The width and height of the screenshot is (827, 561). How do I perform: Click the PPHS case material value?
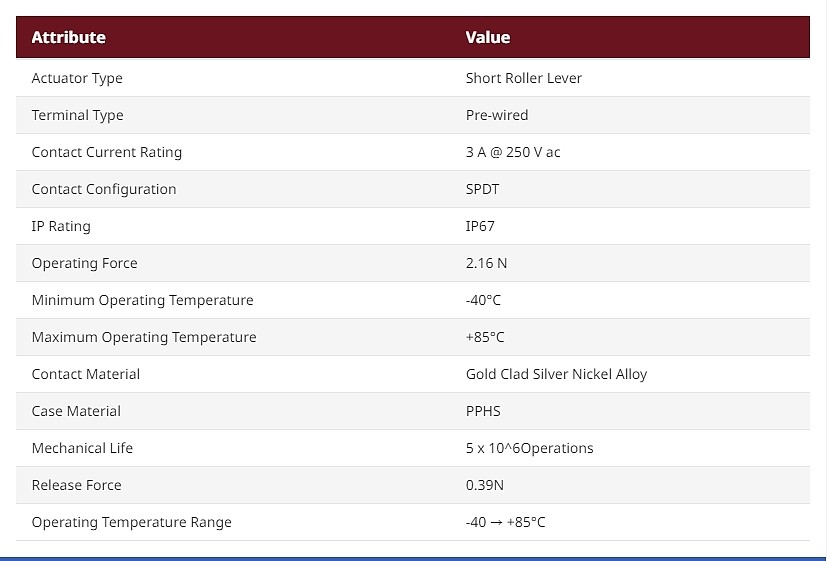coord(483,411)
